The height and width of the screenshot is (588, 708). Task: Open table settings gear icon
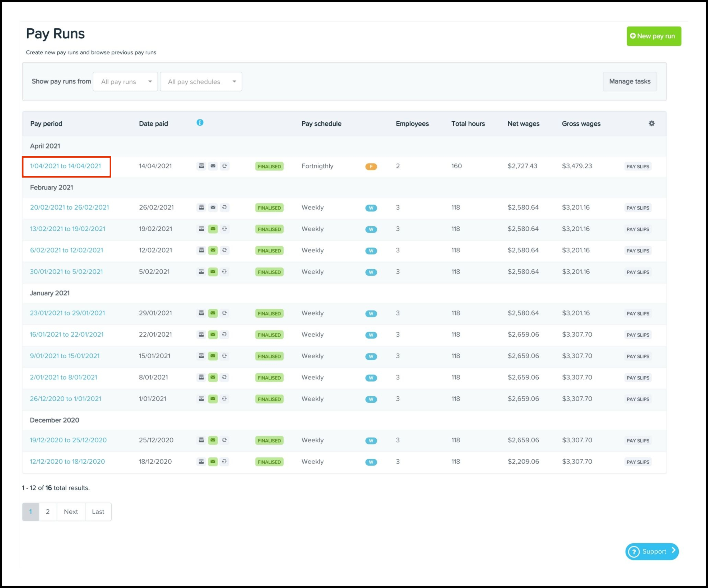pyautogui.click(x=651, y=123)
